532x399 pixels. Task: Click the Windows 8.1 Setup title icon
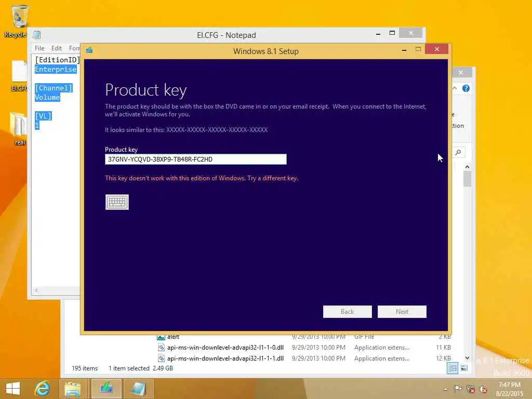[89, 50]
